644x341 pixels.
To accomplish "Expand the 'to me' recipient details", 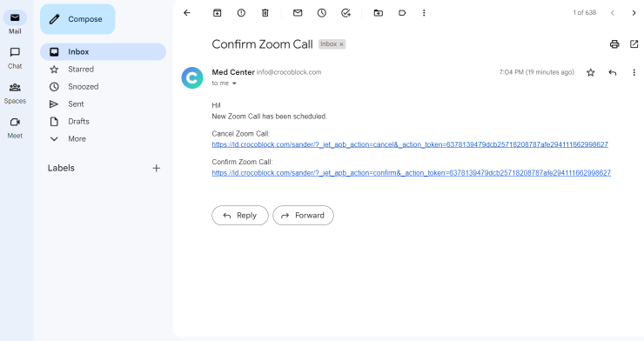I will 234,84.
